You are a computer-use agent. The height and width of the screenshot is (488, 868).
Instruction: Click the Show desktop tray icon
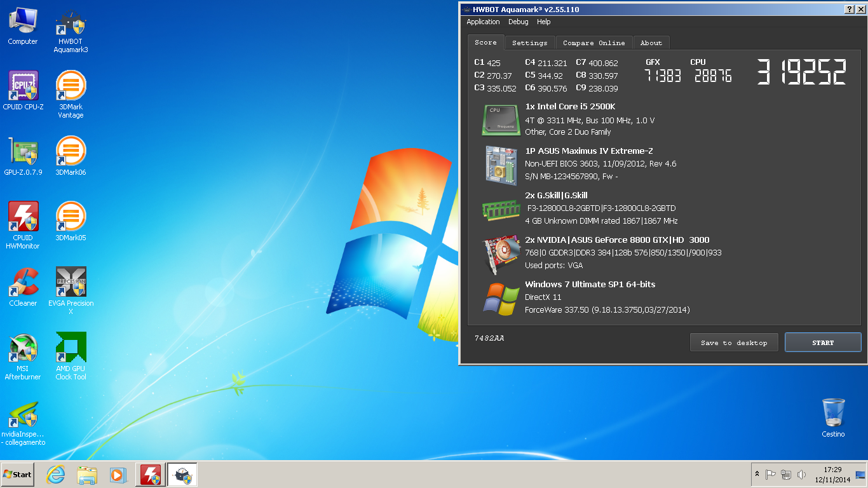860,475
